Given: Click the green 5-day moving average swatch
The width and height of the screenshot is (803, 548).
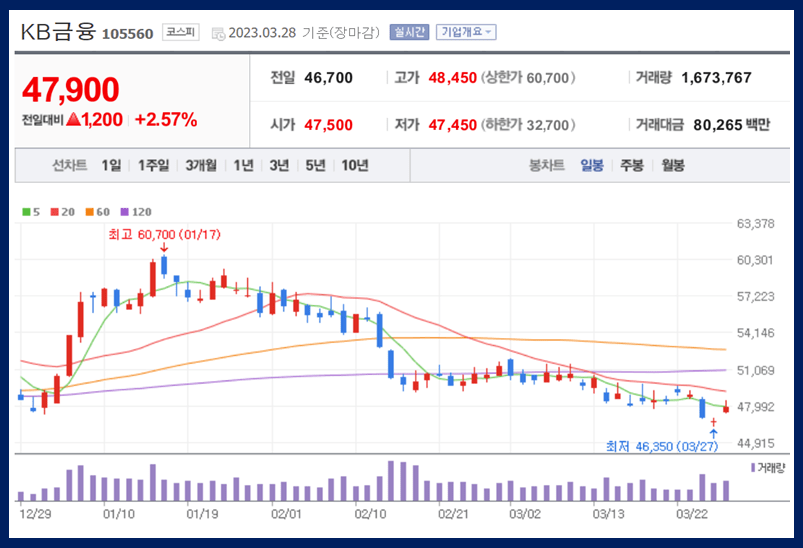Looking at the screenshot, I should point(27,212).
